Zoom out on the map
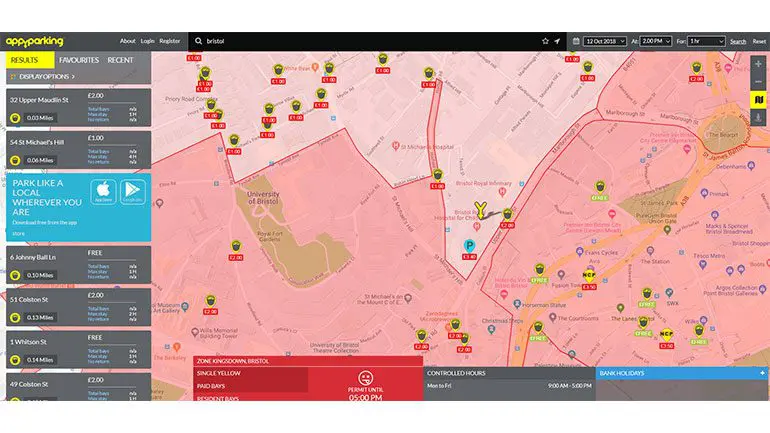The width and height of the screenshot is (770, 433). click(759, 80)
